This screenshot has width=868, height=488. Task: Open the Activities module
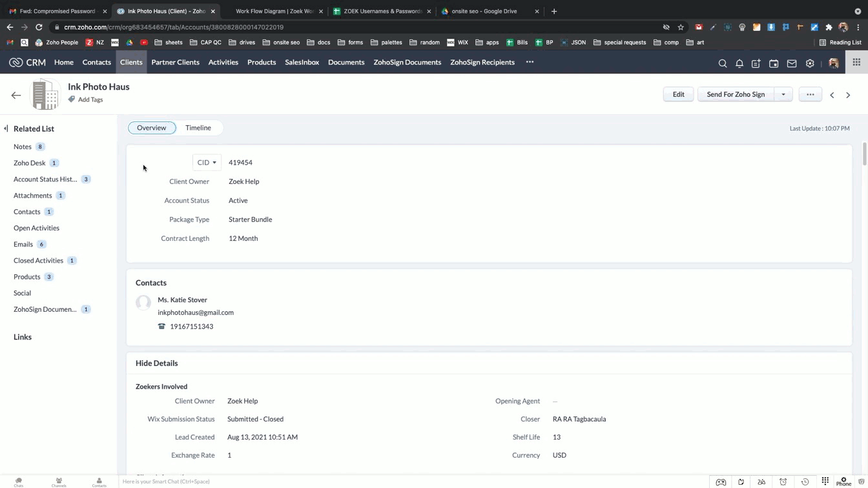pyautogui.click(x=223, y=63)
